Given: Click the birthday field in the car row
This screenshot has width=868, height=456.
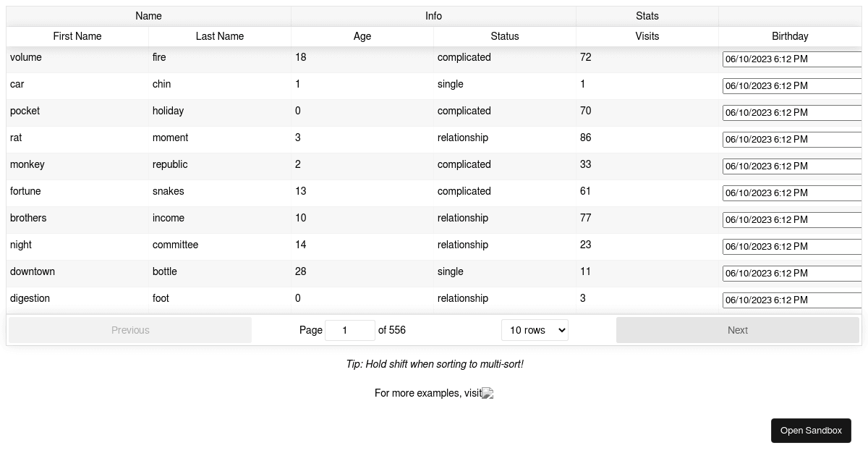Looking at the screenshot, I should pyautogui.click(x=792, y=86).
